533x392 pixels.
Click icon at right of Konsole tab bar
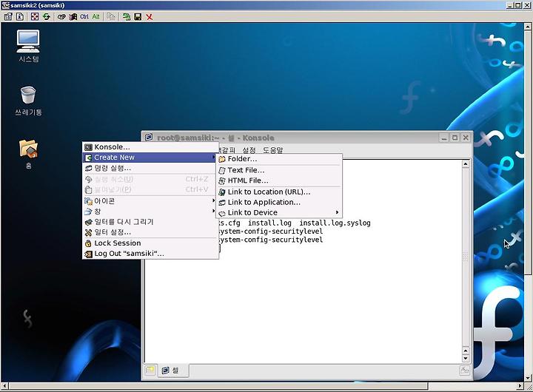(x=465, y=370)
